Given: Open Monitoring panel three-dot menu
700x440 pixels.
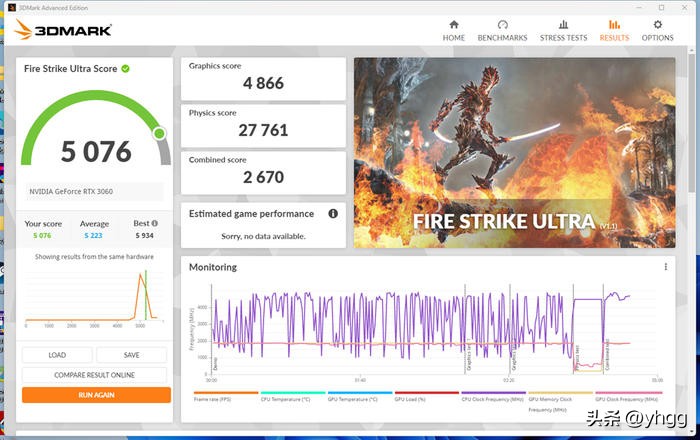Looking at the screenshot, I should click(x=666, y=267).
